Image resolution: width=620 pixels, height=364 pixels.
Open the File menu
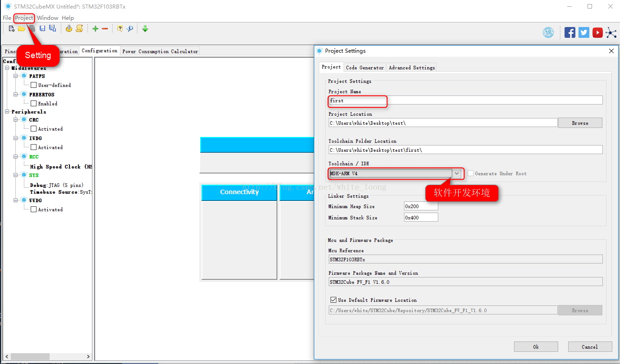pos(7,18)
